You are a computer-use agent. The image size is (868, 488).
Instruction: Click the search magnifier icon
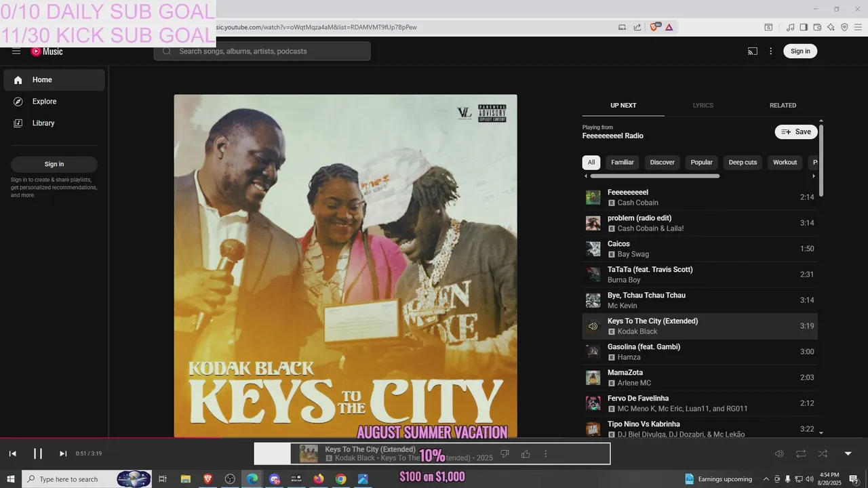[167, 52]
